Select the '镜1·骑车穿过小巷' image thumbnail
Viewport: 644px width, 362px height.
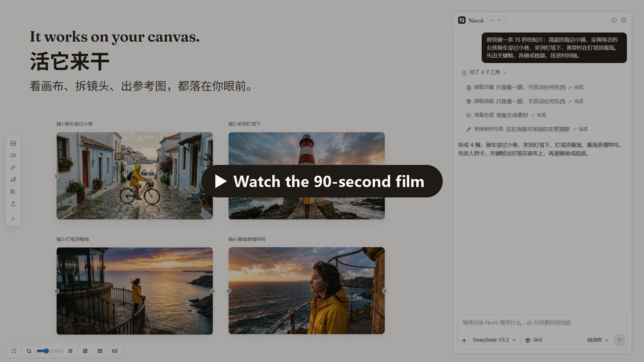pyautogui.click(x=135, y=176)
